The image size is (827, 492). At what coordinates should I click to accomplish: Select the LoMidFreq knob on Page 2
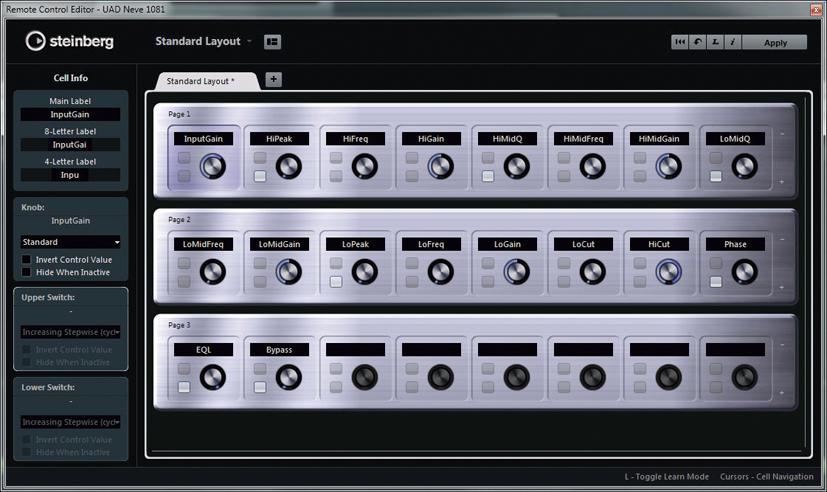213,272
